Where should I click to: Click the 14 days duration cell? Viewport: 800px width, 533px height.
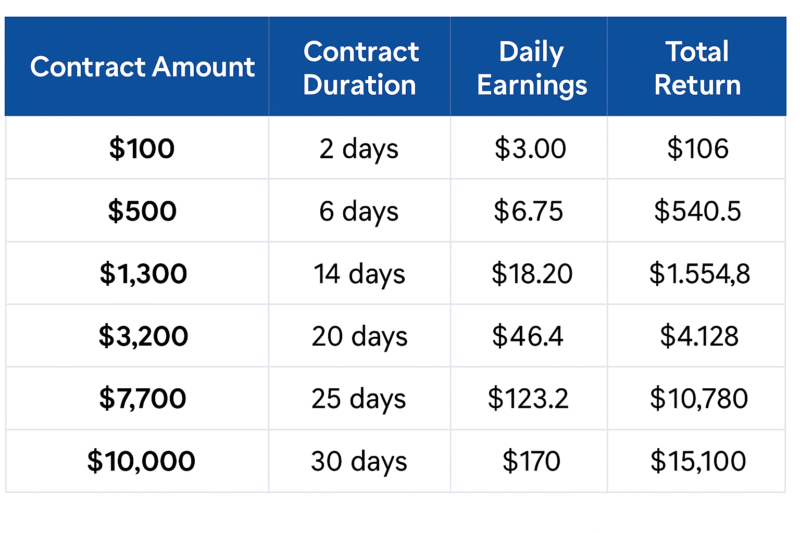tap(359, 274)
